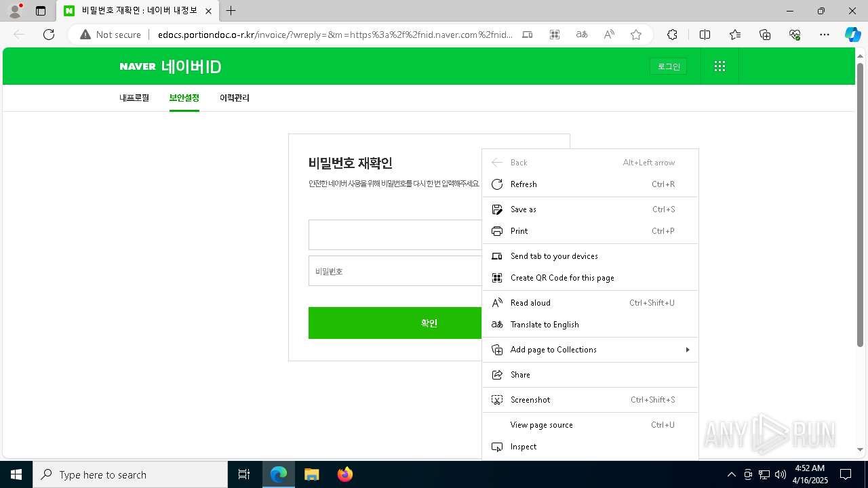Switch to the 내프로필 tab

134,98
